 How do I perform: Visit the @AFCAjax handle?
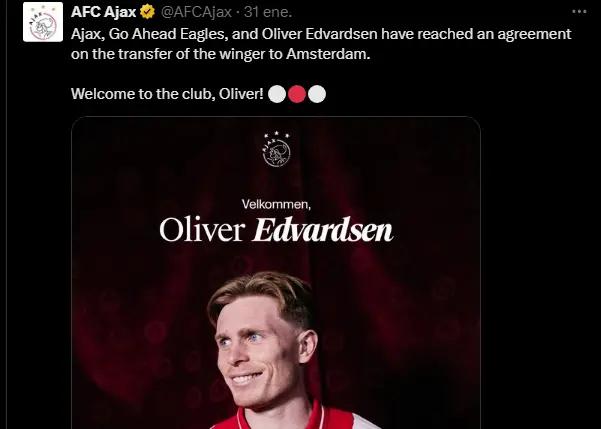coord(196,12)
